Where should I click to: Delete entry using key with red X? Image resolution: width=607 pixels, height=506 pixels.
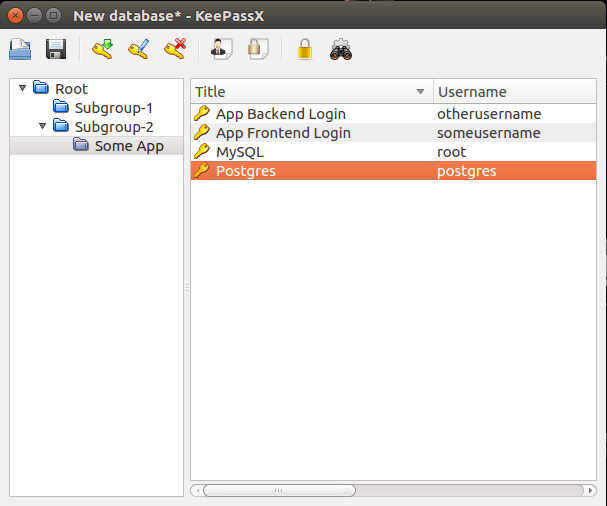point(175,49)
